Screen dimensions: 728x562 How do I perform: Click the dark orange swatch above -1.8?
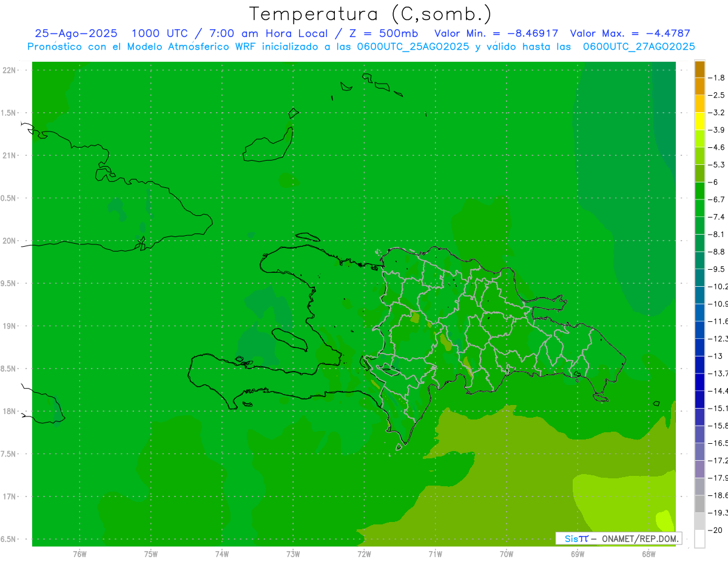pos(699,69)
